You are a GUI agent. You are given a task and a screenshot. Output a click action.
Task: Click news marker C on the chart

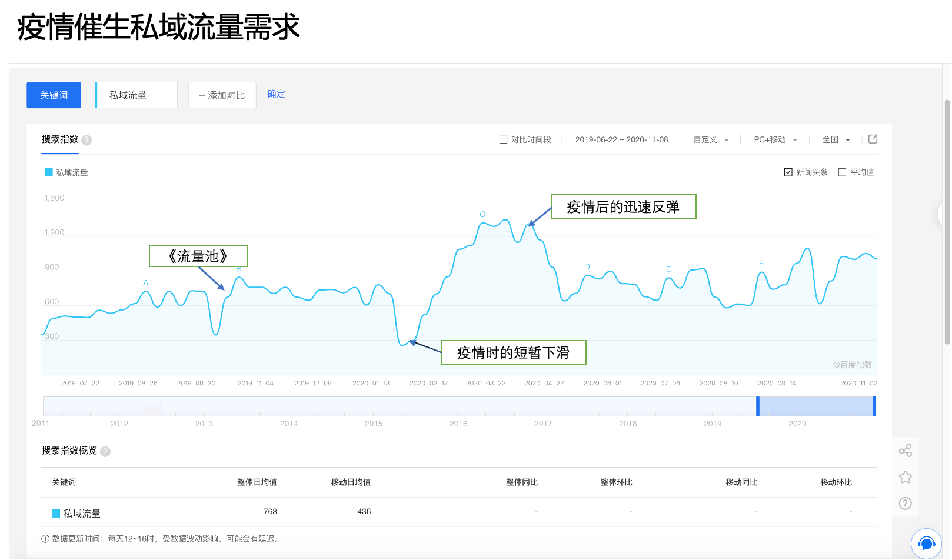click(x=482, y=214)
